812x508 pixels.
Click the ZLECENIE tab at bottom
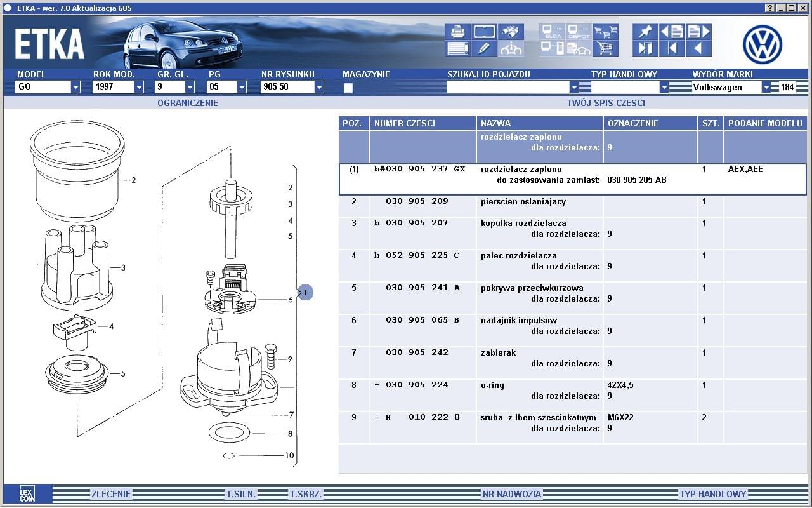pos(111,494)
